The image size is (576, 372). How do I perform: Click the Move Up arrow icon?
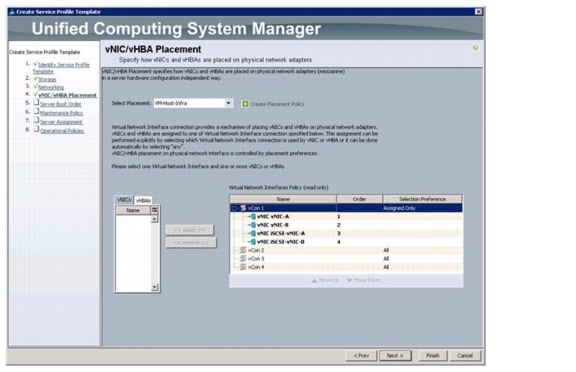coord(314,281)
